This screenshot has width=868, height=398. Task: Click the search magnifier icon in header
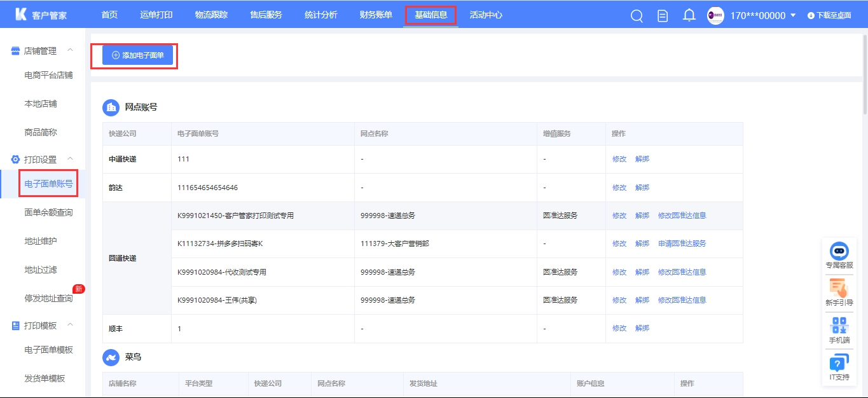(x=637, y=16)
